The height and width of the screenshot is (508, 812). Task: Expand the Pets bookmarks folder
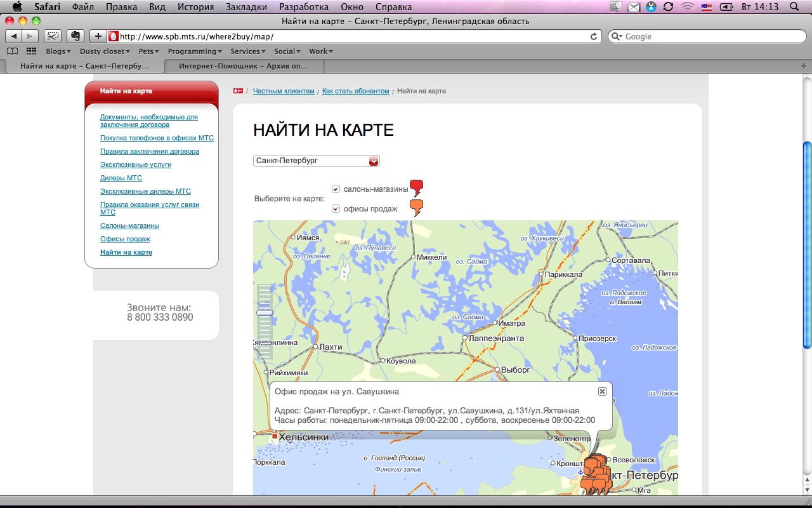[149, 51]
